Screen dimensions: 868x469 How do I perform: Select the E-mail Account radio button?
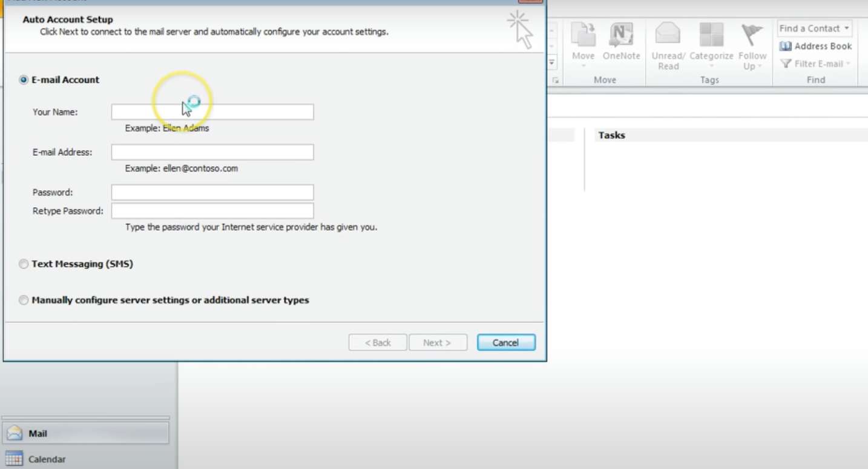[23, 79]
